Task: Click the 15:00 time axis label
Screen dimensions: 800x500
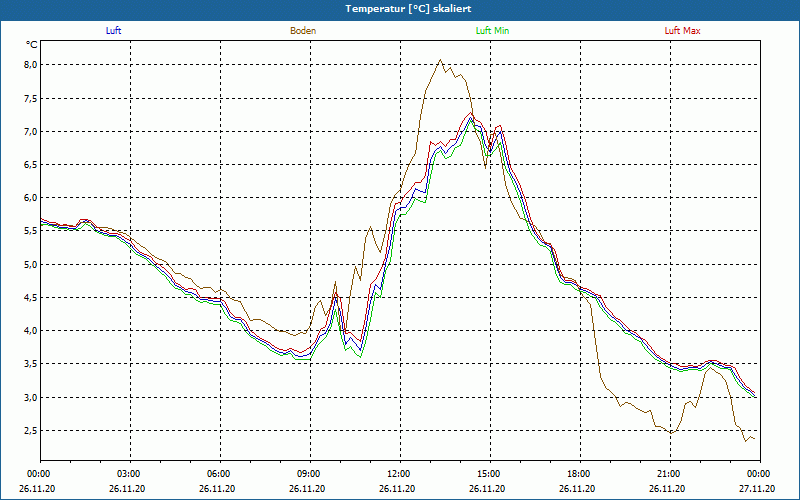Action: 488,474
